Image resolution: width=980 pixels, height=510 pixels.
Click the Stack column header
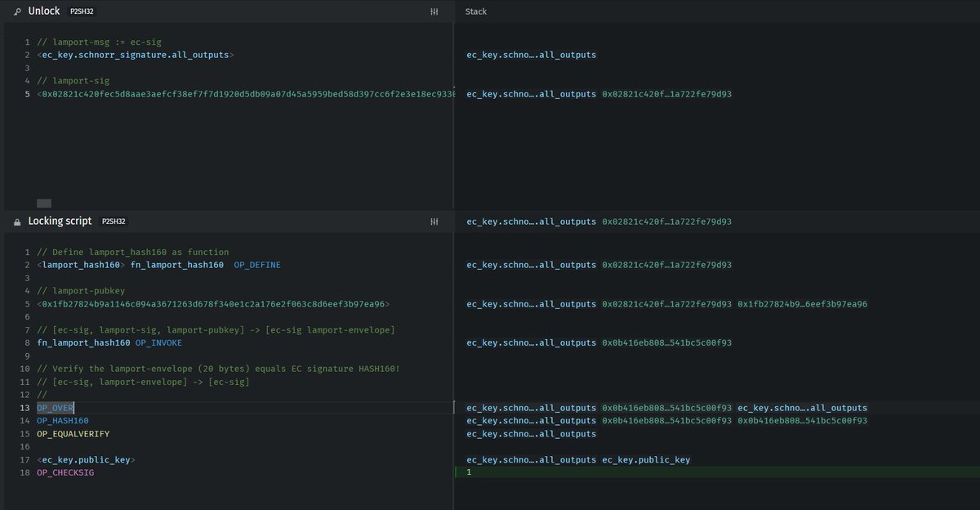point(476,11)
